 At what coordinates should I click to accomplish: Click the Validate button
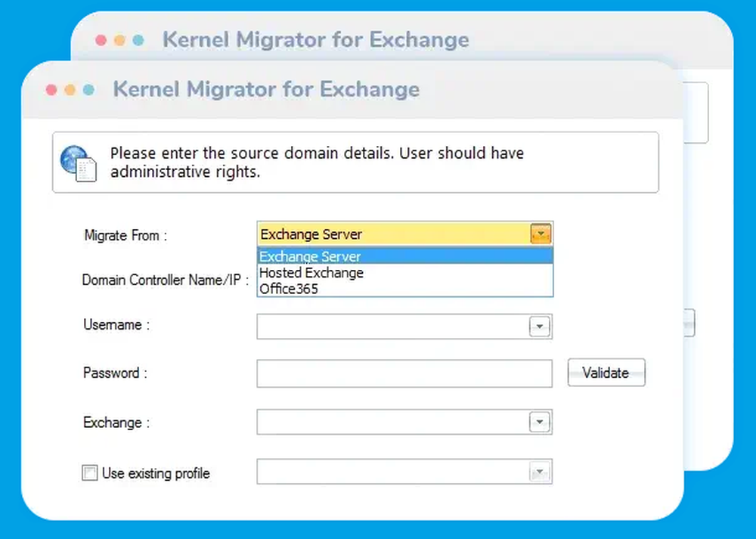pyautogui.click(x=606, y=372)
